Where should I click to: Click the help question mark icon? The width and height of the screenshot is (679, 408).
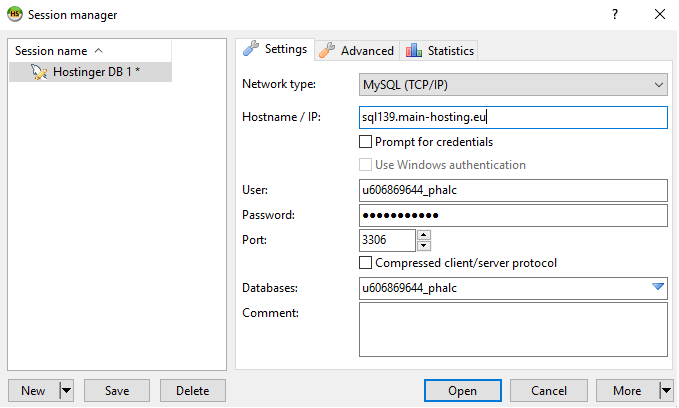(615, 14)
